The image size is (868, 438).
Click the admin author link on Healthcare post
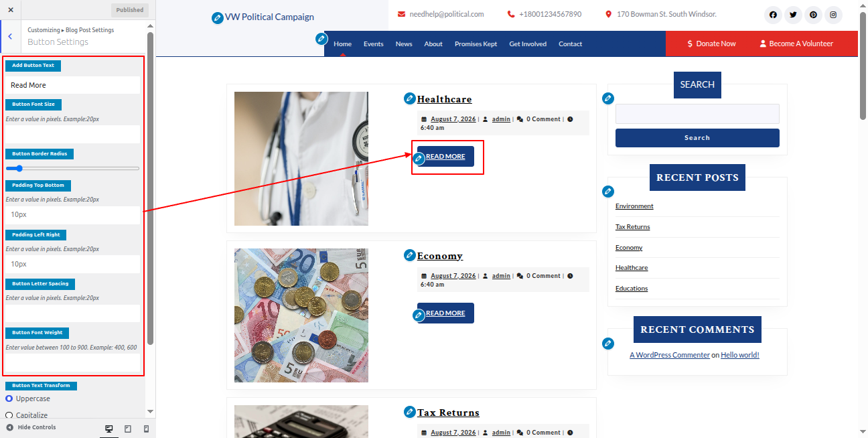pyautogui.click(x=501, y=119)
